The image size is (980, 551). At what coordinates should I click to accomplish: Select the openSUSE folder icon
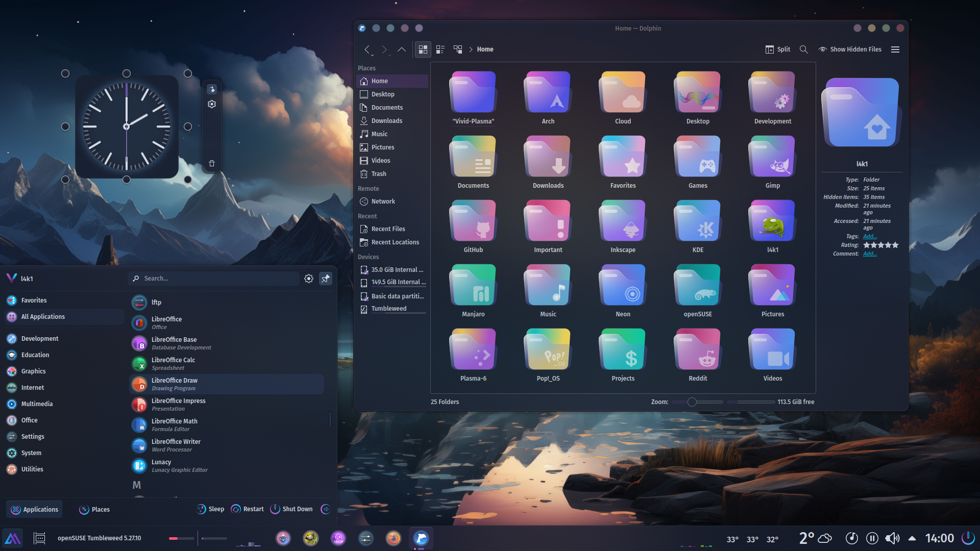[697, 285]
